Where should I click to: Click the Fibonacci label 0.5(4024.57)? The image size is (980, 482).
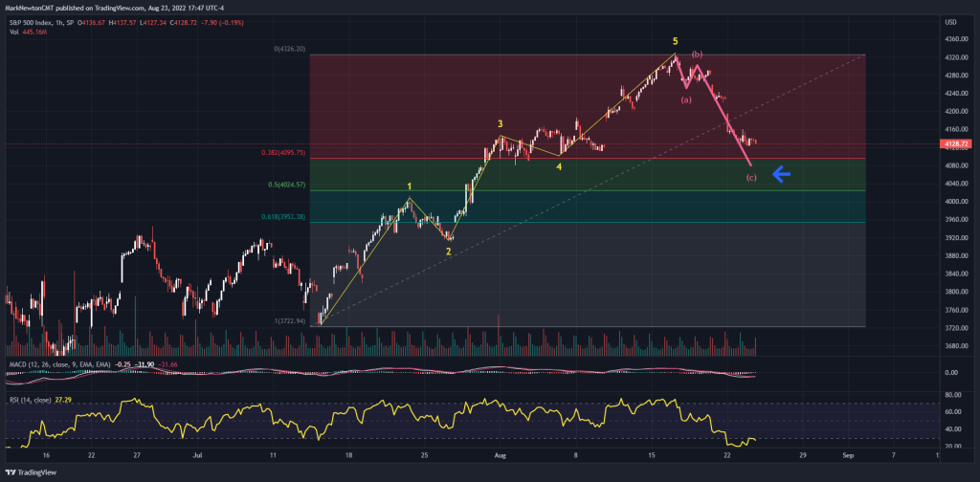[286, 185]
